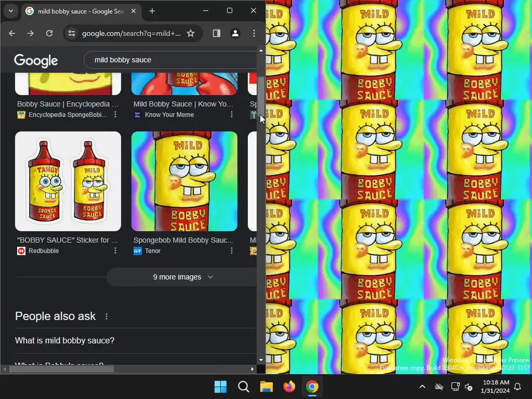This screenshot has width=532, height=399.
Task: Click the Chrome back arrow button
Action: pyautogui.click(x=12, y=33)
